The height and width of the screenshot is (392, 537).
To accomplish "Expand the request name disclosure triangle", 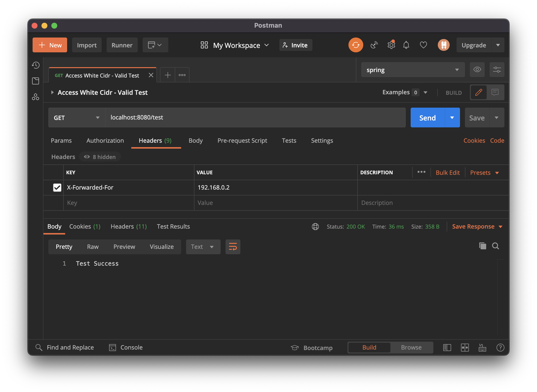I will pos(52,93).
